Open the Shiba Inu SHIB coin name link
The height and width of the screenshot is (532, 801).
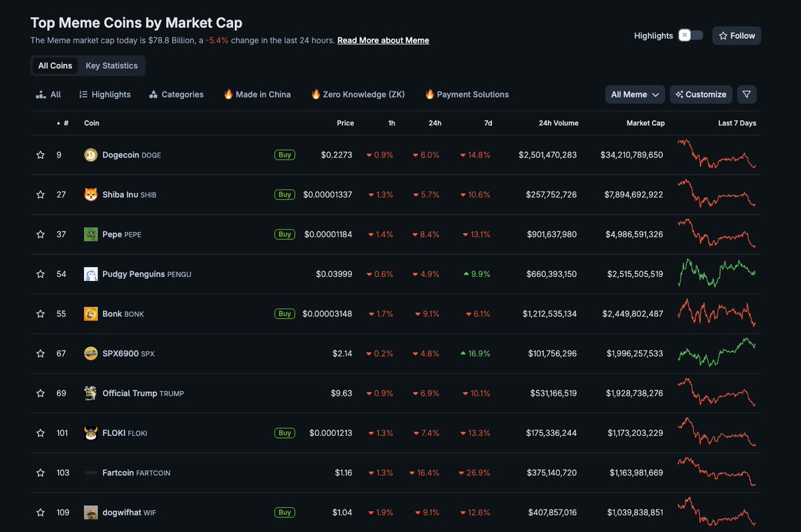click(129, 195)
